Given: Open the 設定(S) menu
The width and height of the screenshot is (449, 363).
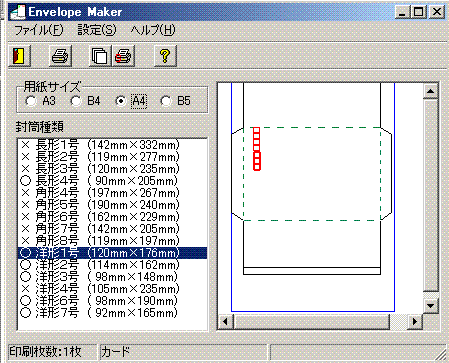Looking at the screenshot, I should click(97, 30).
